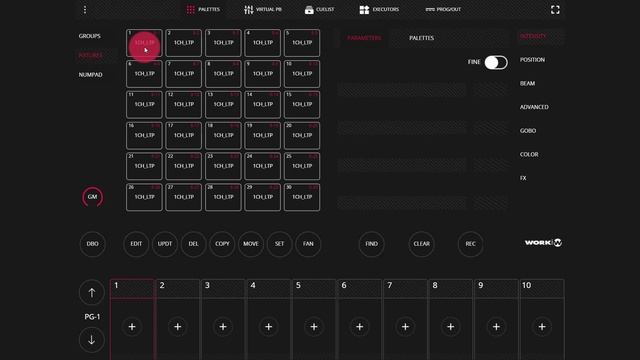Toggle fullscreen mode icon

point(555,10)
